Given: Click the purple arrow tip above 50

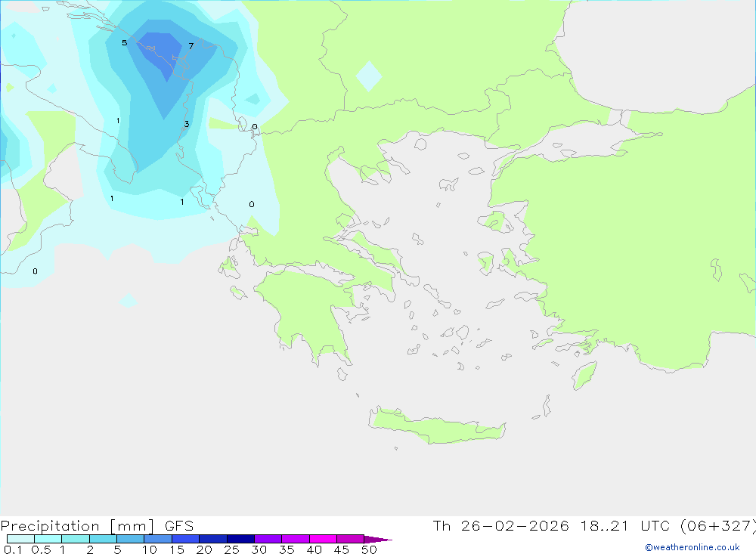Looking at the screenshot, I should (x=377, y=539).
